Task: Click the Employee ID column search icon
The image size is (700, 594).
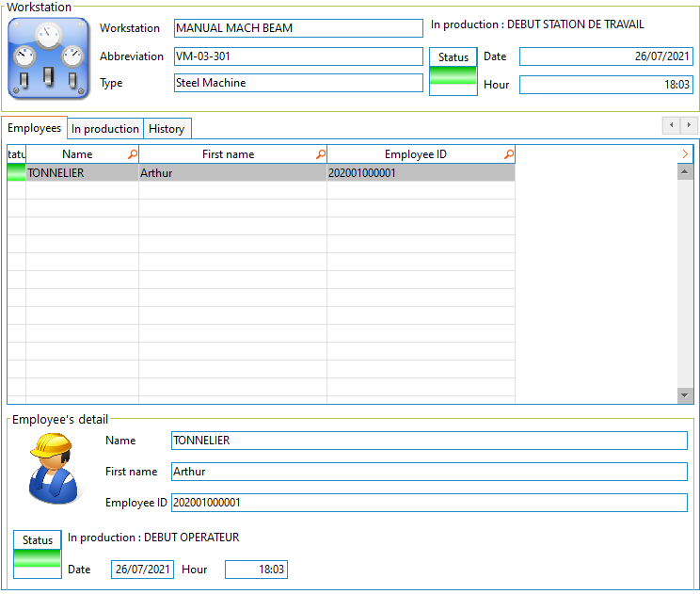Action: (508, 154)
